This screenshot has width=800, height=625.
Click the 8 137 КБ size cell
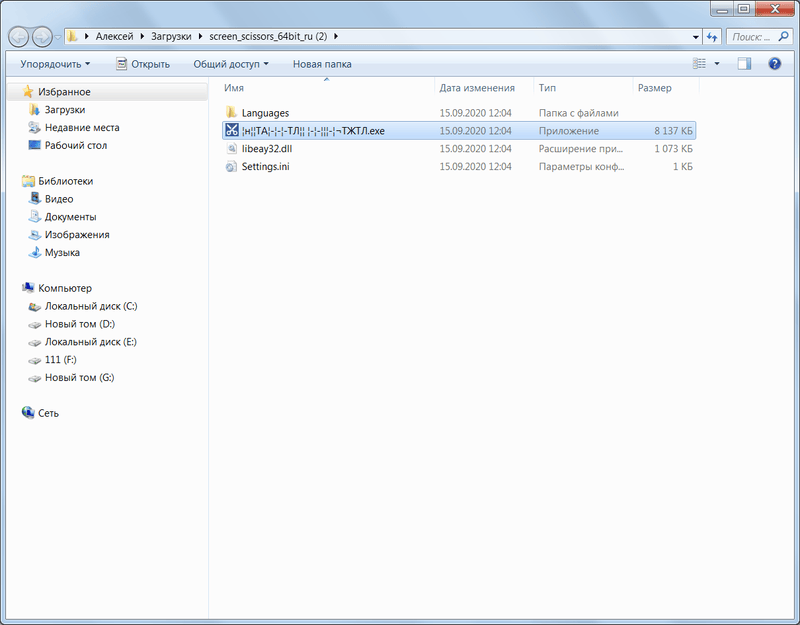[x=673, y=131]
